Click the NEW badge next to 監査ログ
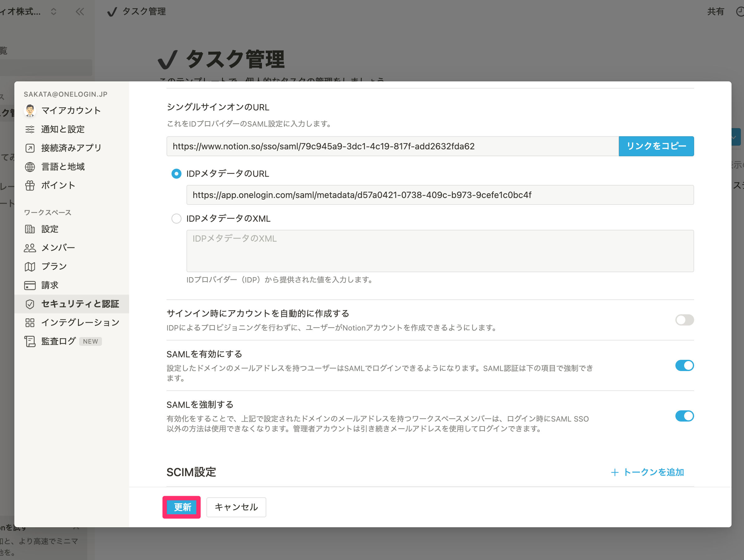This screenshot has width=744, height=560. tap(90, 341)
